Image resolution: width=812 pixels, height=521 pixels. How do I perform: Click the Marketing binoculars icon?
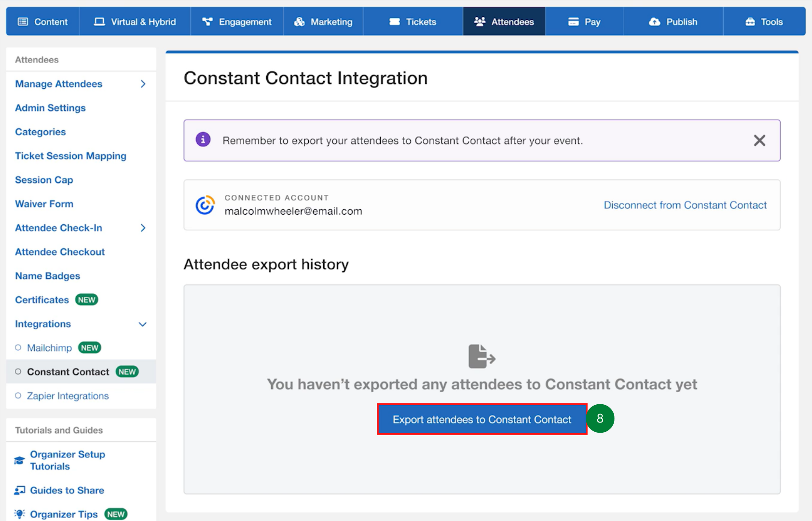click(x=300, y=22)
